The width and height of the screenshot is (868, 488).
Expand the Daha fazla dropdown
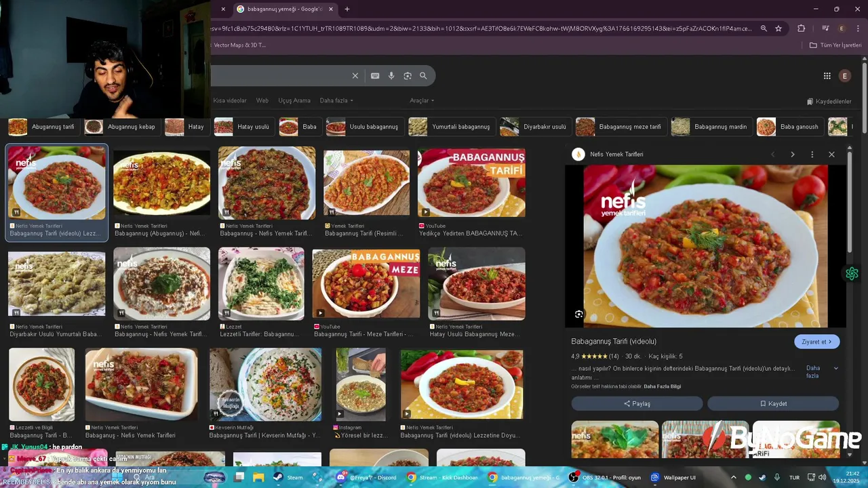point(336,100)
